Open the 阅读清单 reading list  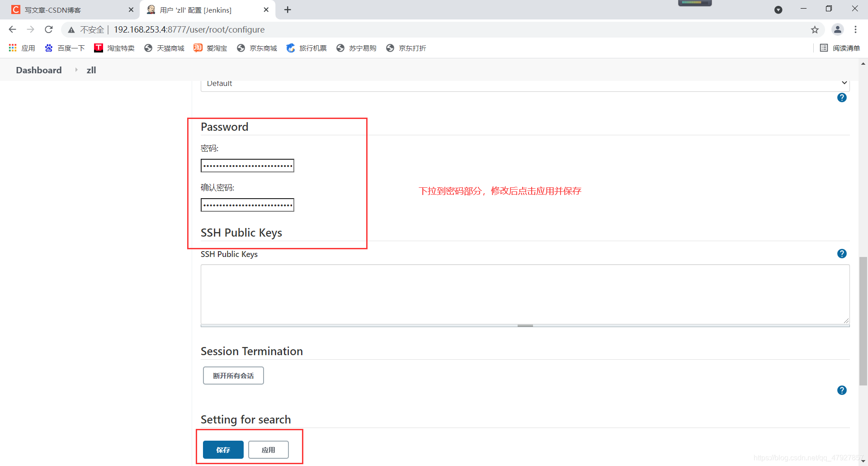840,48
